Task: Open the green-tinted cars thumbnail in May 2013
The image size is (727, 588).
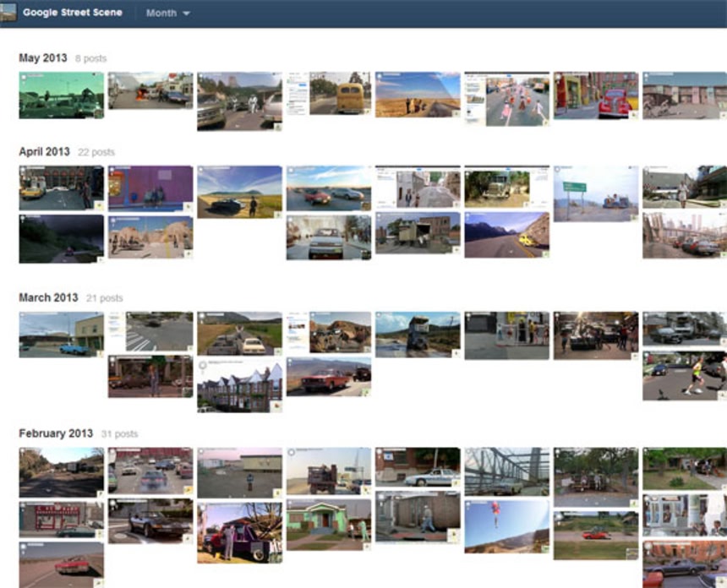Action: [61, 95]
